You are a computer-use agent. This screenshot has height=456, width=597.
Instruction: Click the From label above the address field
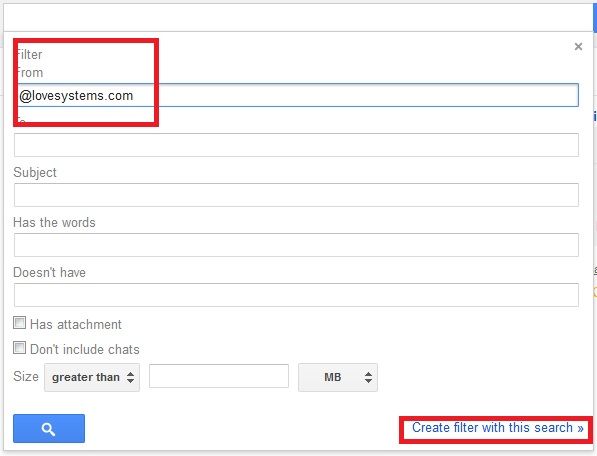(x=30, y=73)
